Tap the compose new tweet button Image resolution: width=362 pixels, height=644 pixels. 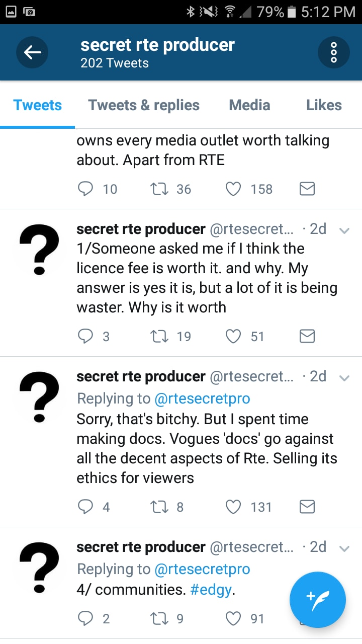318,600
